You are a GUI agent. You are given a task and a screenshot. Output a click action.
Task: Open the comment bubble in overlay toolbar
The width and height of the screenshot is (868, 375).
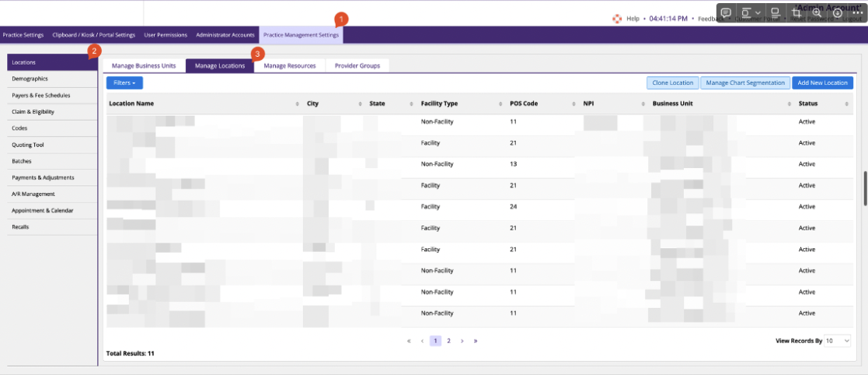click(727, 12)
